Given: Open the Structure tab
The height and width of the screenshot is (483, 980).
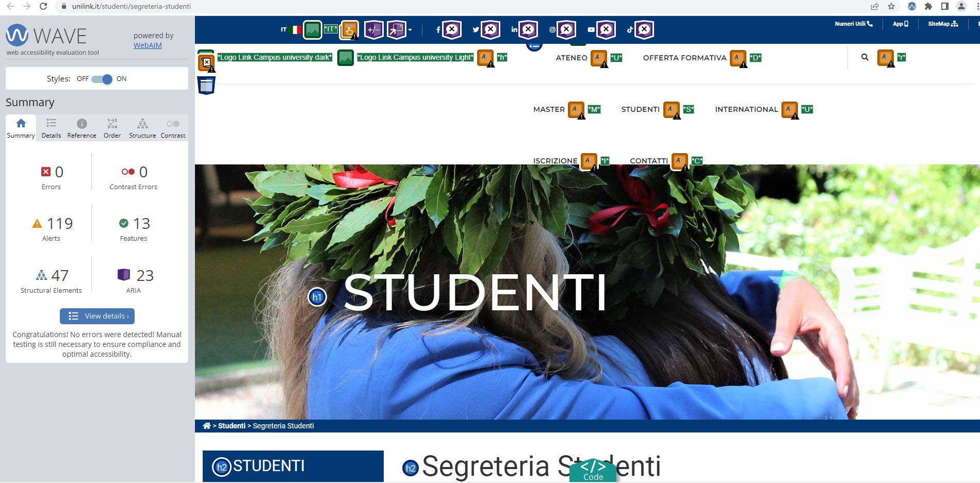Looking at the screenshot, I should coord(142,128).
